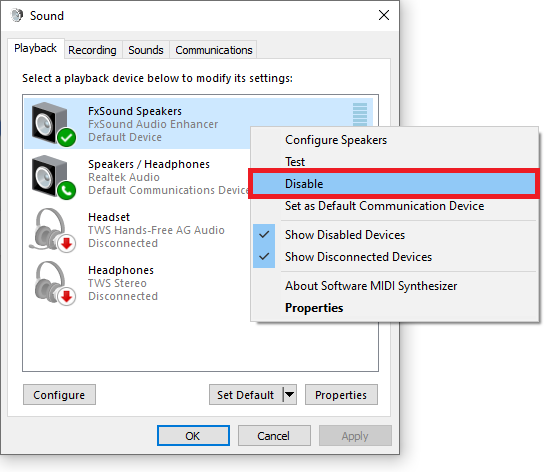The height and width of the screenshot is (472, 544).
Task: Select the 'Headphones' device name
Action: [121, 270]
